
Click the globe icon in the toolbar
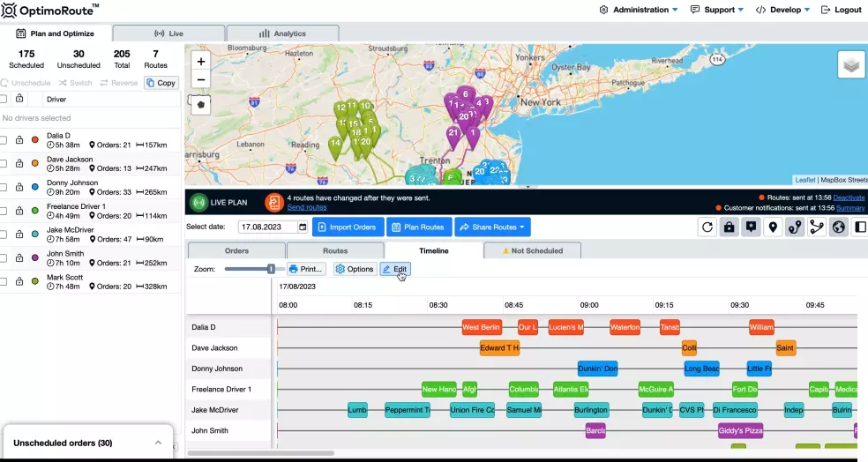[x=839, y=227]
